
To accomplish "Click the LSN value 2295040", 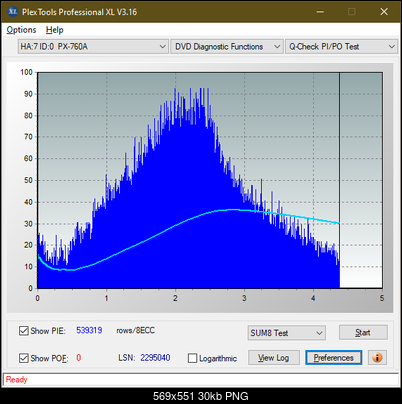I will (155, 358).
